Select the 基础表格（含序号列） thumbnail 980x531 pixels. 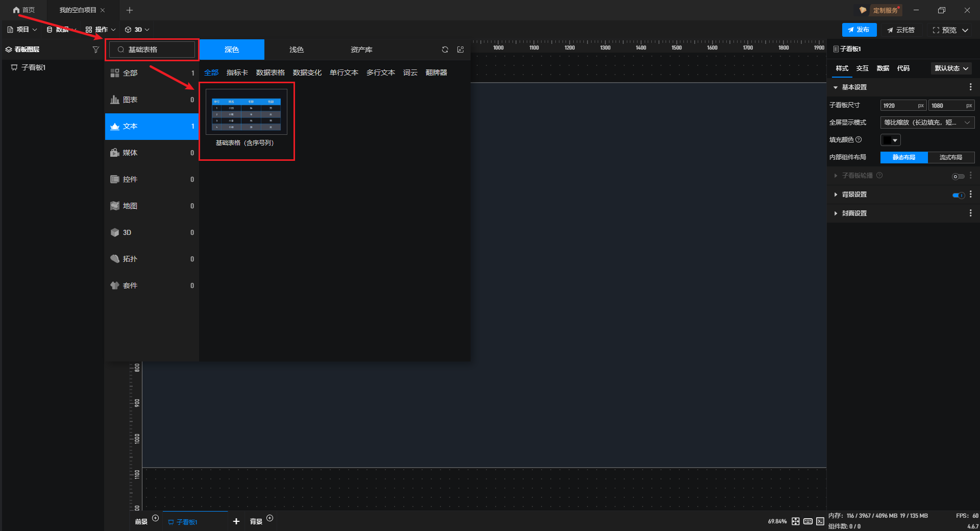tap(247, 112)
